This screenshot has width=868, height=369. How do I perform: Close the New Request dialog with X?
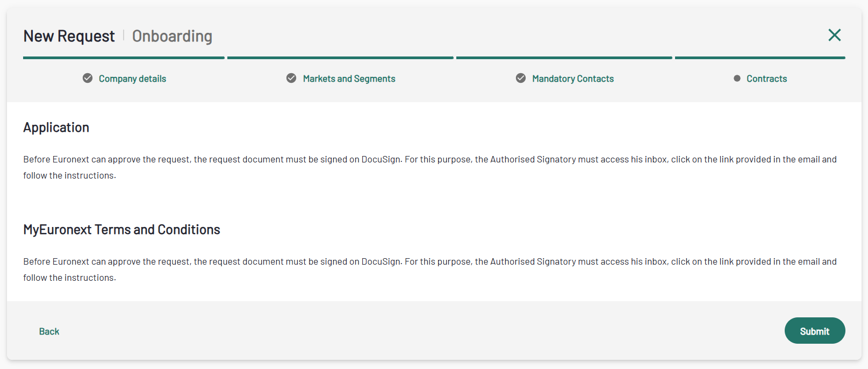point(834,35)
